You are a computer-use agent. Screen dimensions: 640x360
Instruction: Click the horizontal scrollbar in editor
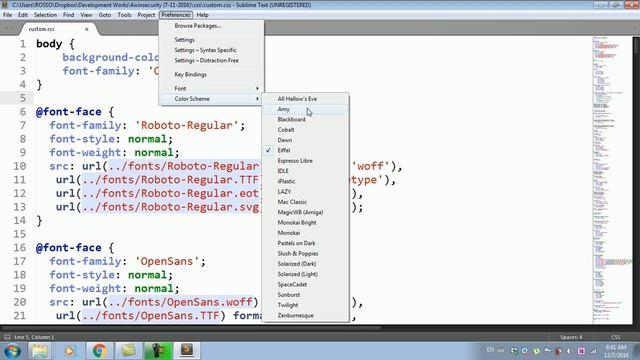[192, 327]
